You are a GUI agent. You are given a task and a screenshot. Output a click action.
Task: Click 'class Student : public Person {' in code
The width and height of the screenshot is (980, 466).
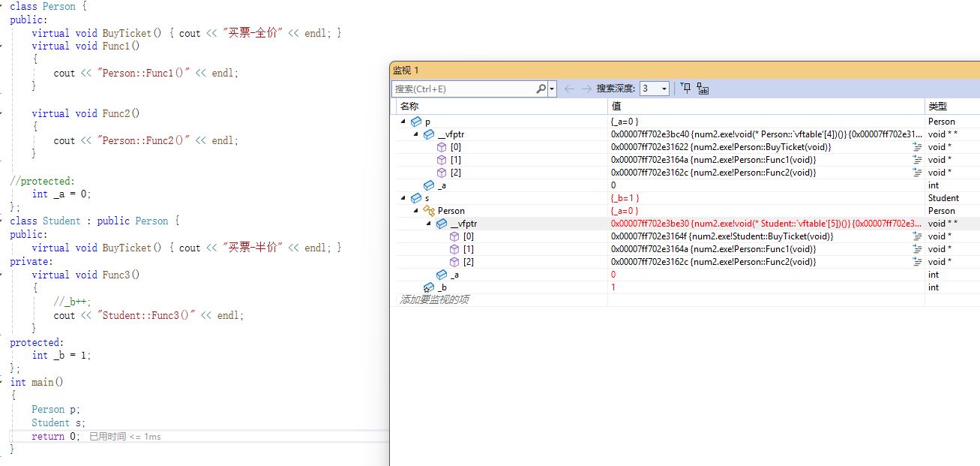click(x=95, y=221)
